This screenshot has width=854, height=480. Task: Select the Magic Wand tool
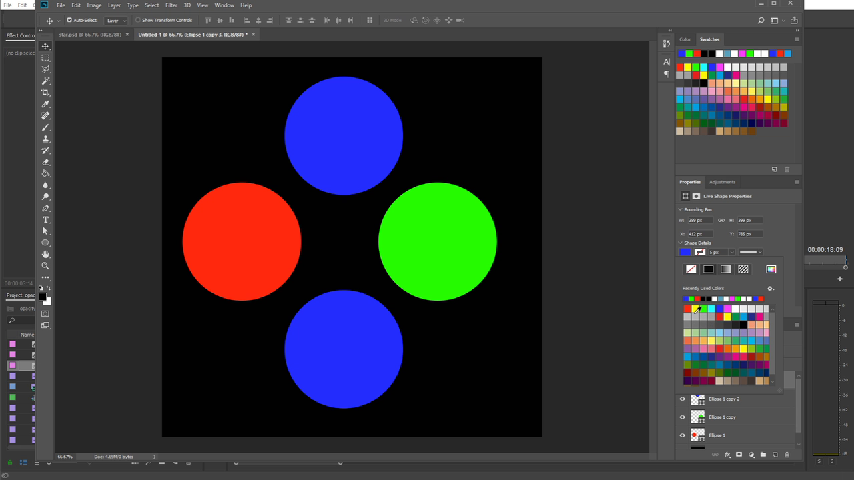pyautogui.click(x=46, y=81)
